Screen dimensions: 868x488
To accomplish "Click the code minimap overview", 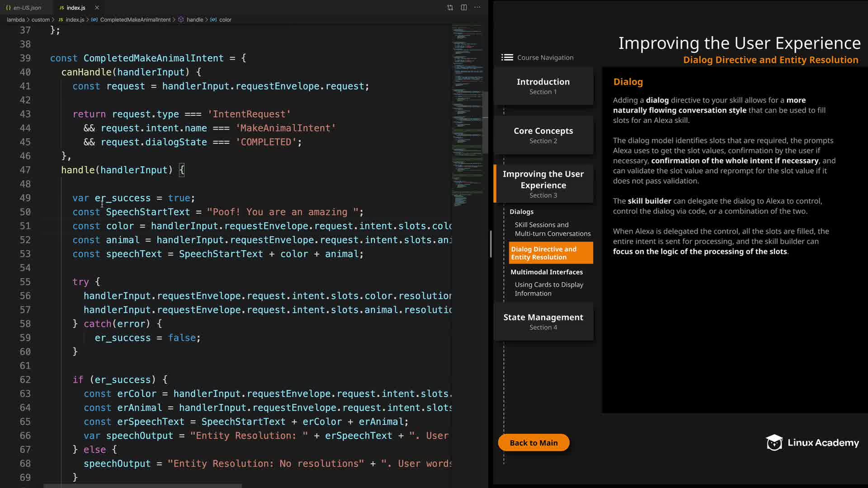I will coord(467,113).
